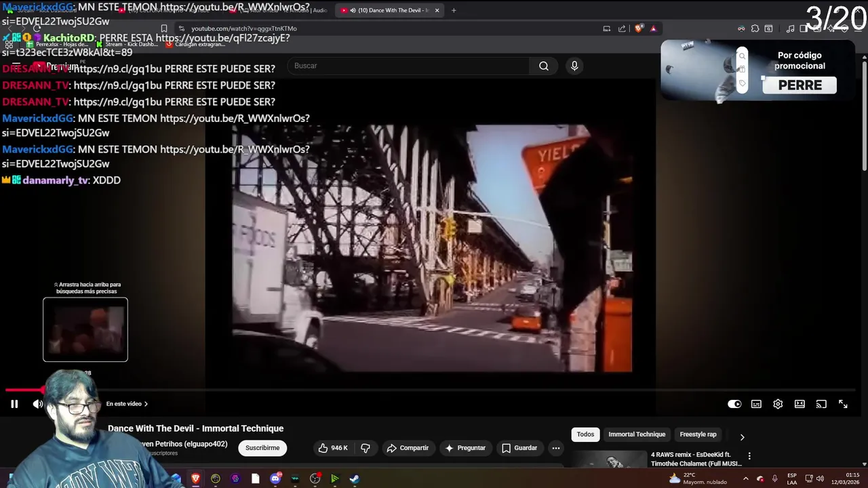Switch to theater mode view
Viewport: 868px width, 488px height.
click(800, 404)
